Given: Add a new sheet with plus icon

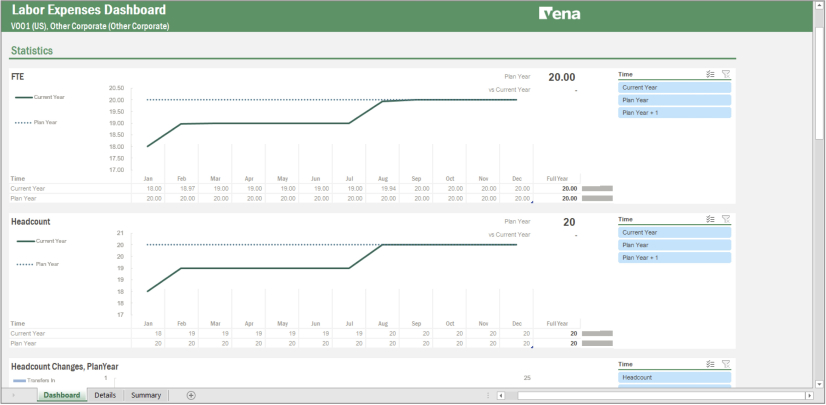Looking at the screenshot, I should click(191, 396).
